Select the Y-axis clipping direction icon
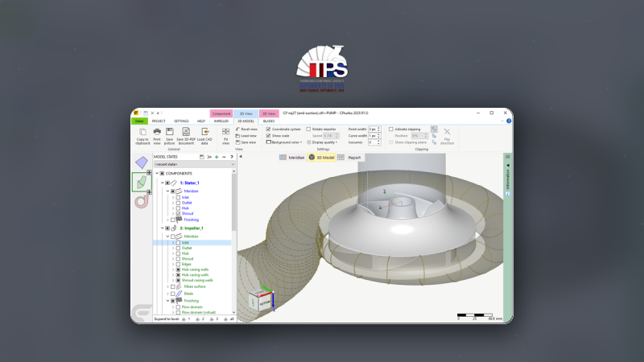 point(434,136)
